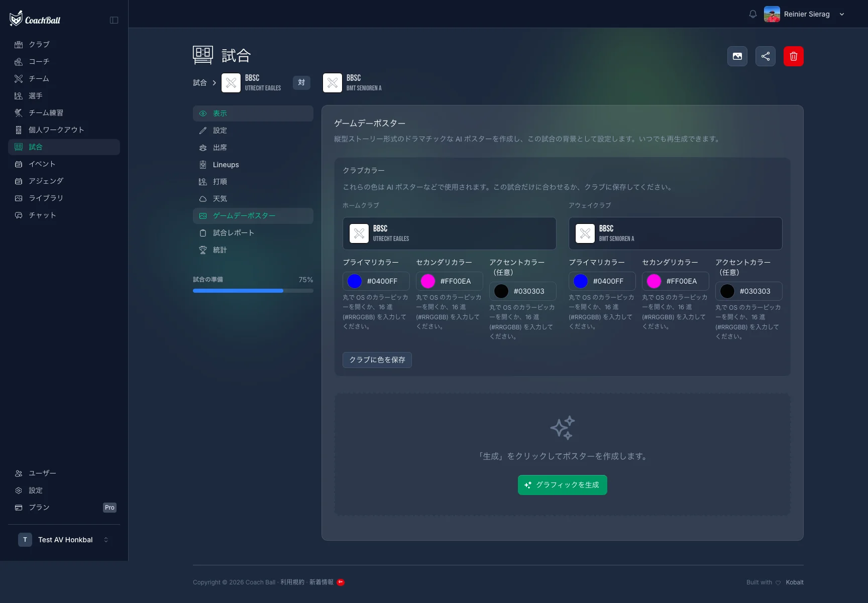
Task: Click the Reinier Sierag avatar picture
Action: [x=772, y=14]
